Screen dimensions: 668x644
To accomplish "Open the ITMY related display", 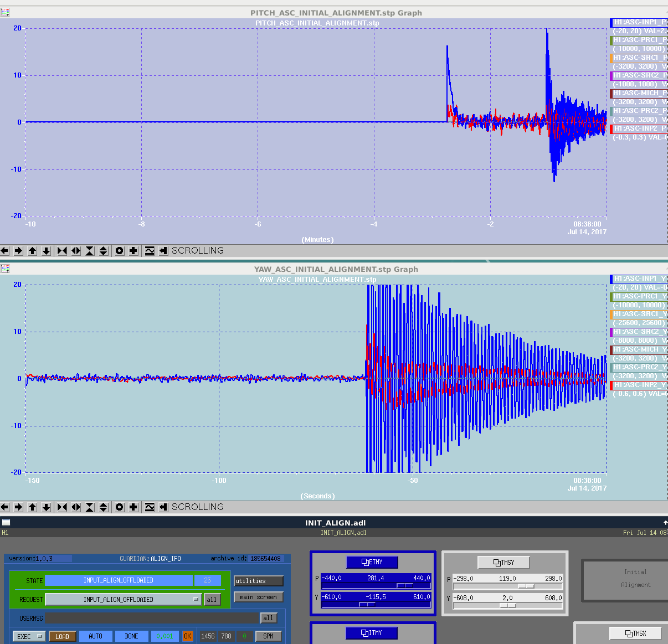I will click(x=372, y=633).
